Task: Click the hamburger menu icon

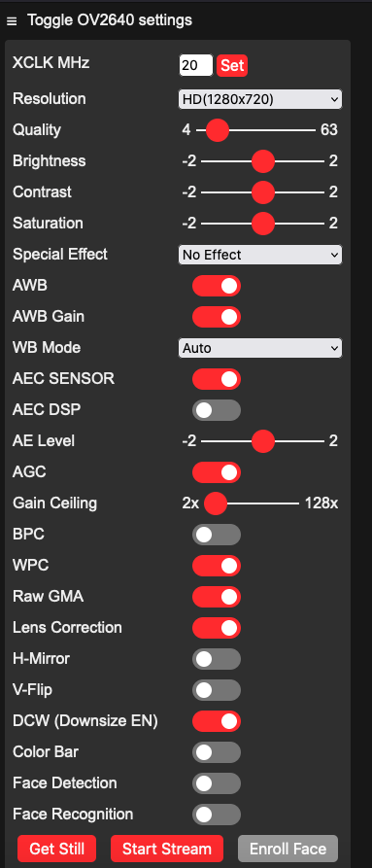Action: [12, 21]
